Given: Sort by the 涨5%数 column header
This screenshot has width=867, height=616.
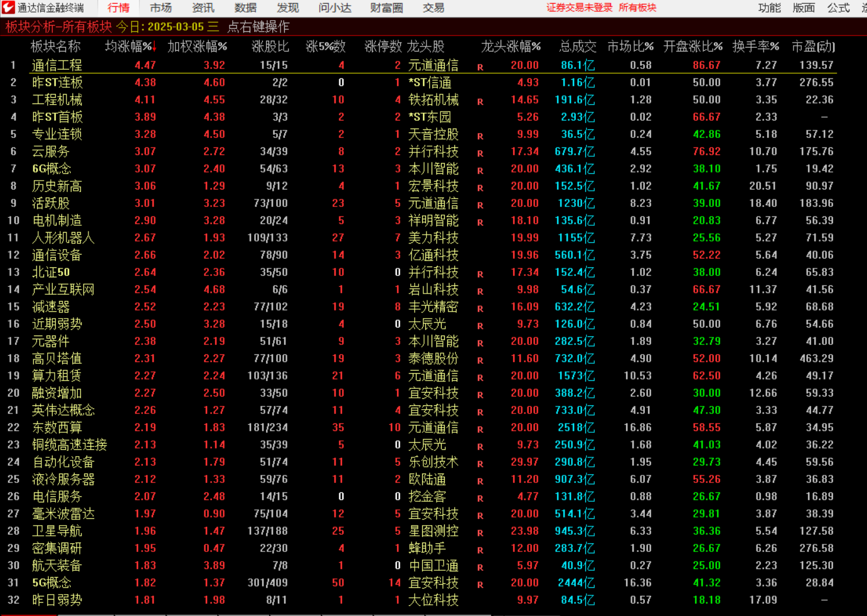Looking at the screenshot, I should pos(326,46).
